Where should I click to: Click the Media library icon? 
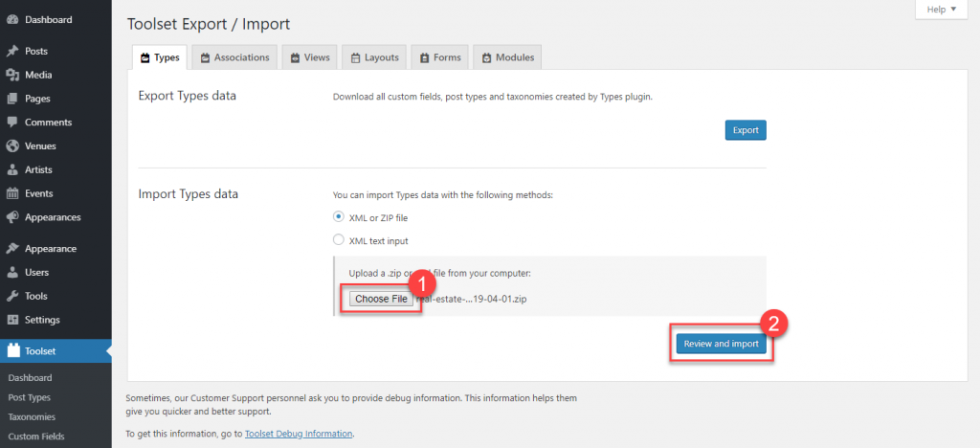click(x=11, y=75)
